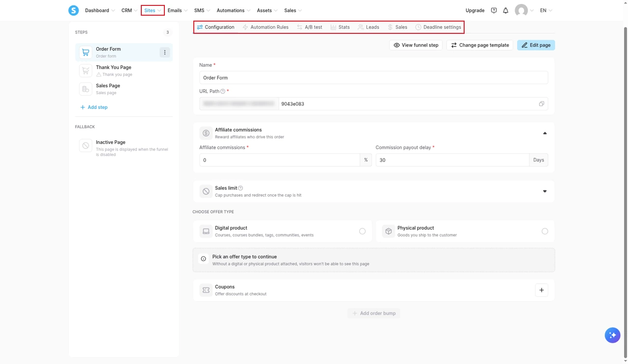Click the View funnel step button
The width and height of the screenshot is (628, 364).
coord(416,45)
